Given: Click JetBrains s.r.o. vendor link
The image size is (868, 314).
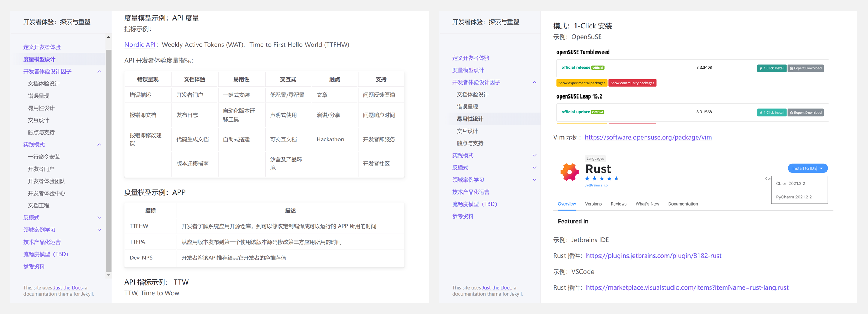Looking at the screenshot, I should (596, 185).
